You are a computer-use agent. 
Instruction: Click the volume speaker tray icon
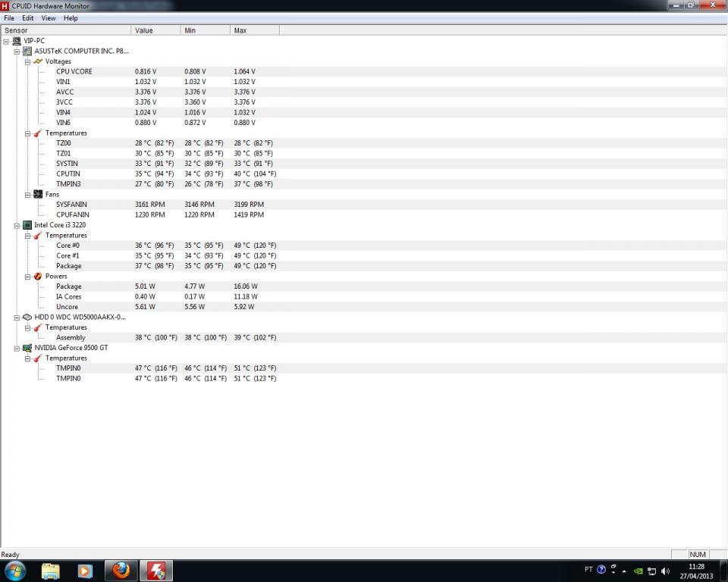click(665, 571)
